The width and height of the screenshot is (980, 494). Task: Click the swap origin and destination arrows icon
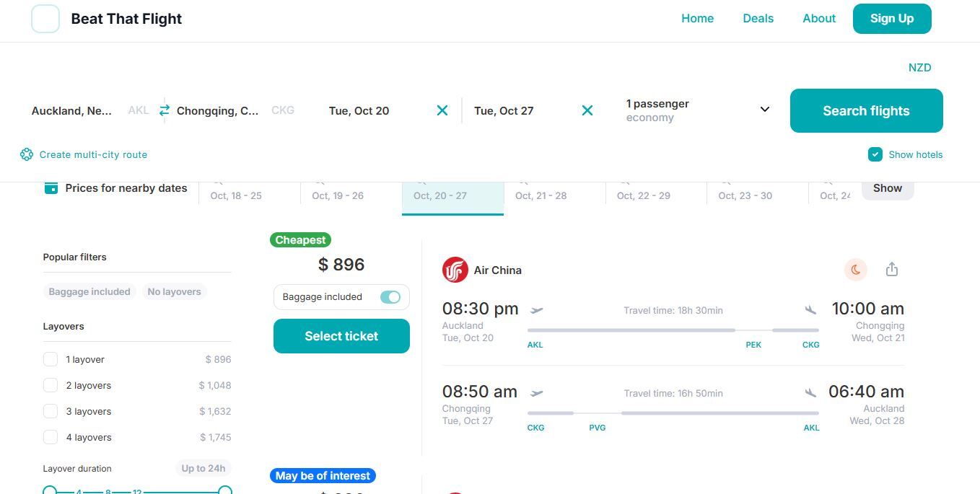165,110
